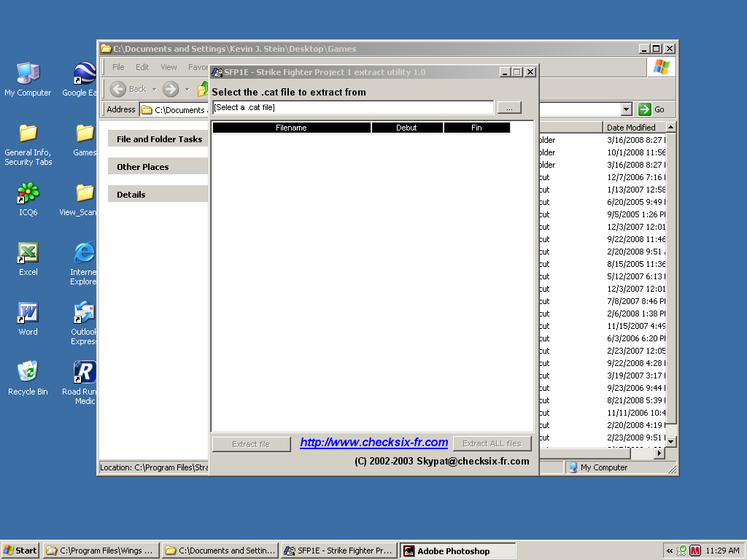This screenshot has width=747, height=560.
Task: Launch Internet Explorer desktop shortcut
Action: 83,263
